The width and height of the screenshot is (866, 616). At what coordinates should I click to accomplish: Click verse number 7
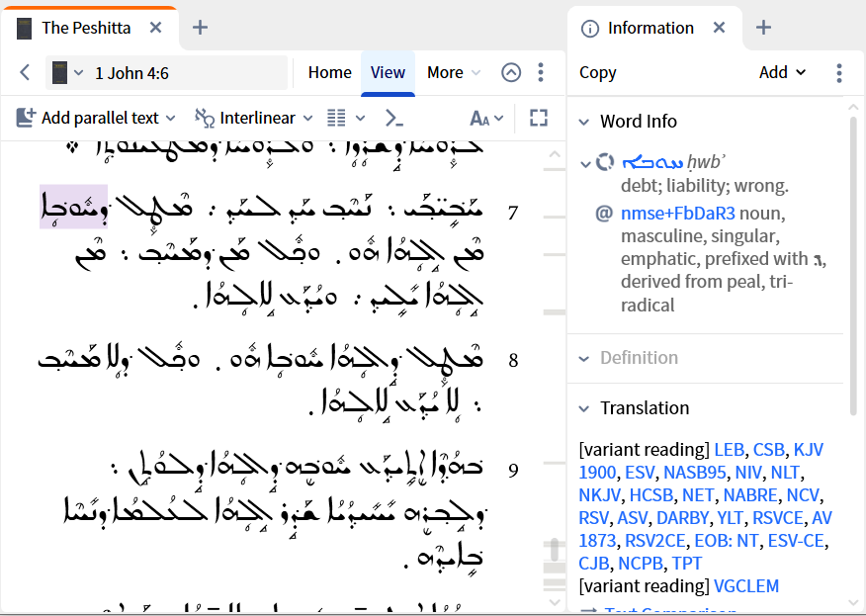(x=513, y=213)
